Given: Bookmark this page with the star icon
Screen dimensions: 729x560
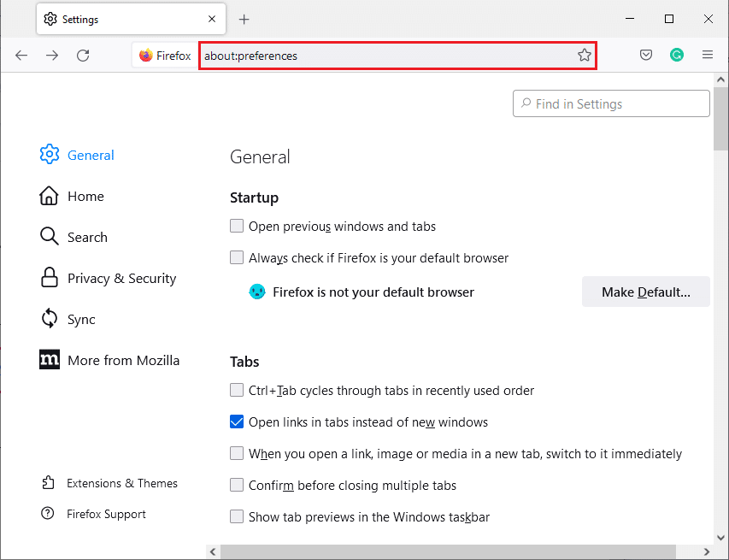Looking at the screenshot, I should (x=585, y=56).
